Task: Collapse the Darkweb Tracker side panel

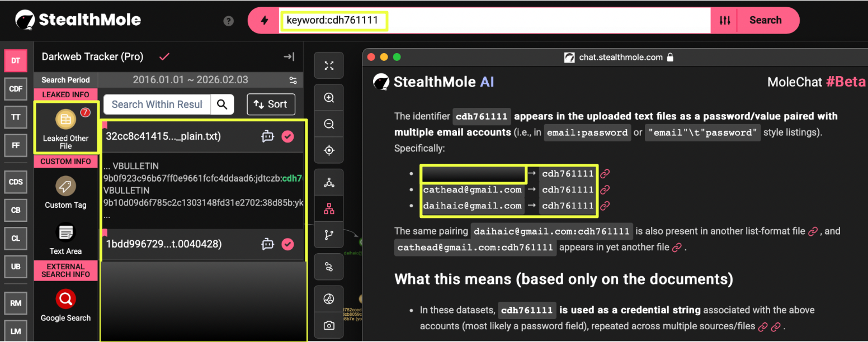Action: point(289,56)
